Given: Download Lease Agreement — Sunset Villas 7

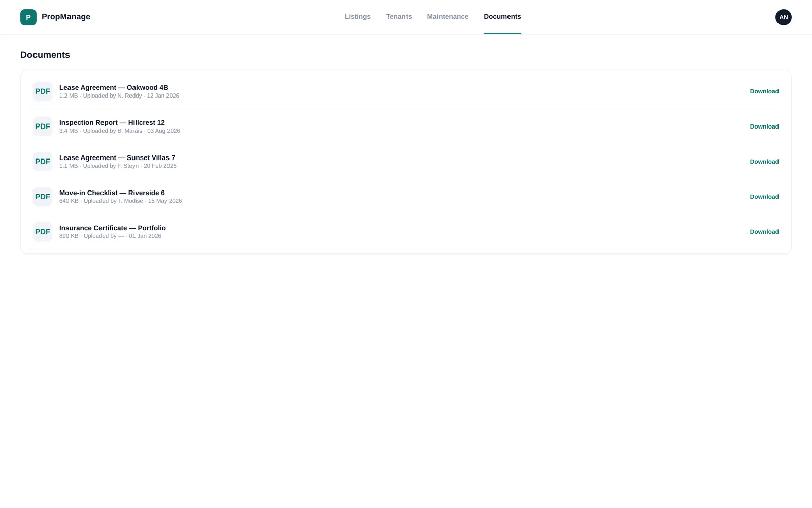Looking at the screenshot, I should 764,162.
